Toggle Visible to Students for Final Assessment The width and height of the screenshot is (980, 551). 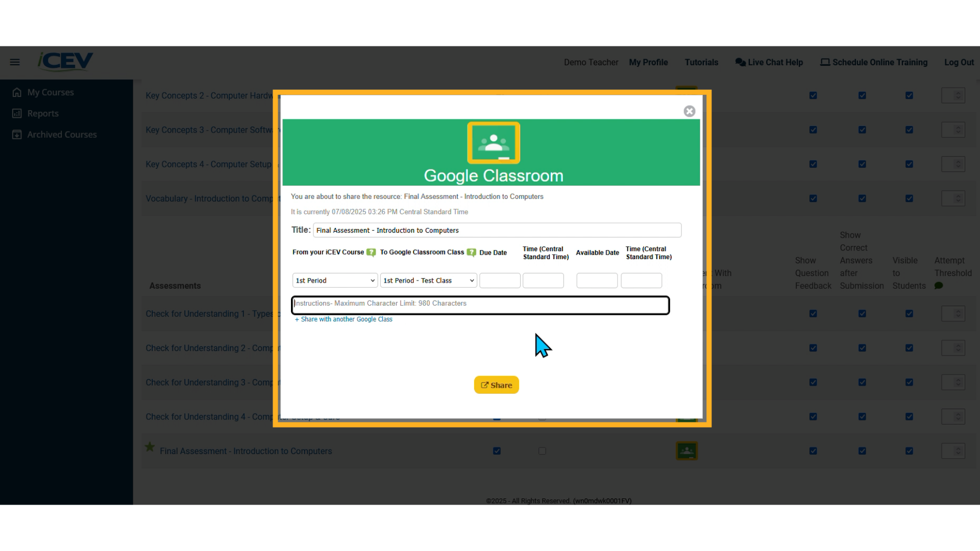[x=909, y=451]
